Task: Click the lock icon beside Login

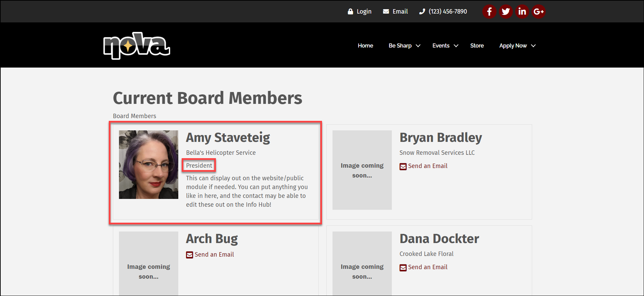Action: tap(350, 12)
